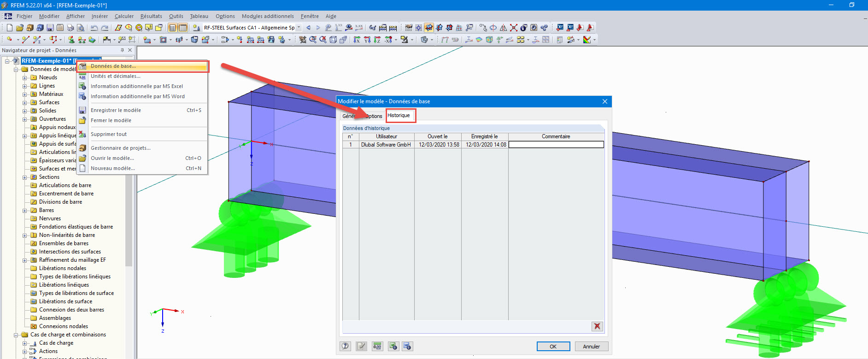
Task: Undo the last action in the toolbar
Action: point(94,28)
